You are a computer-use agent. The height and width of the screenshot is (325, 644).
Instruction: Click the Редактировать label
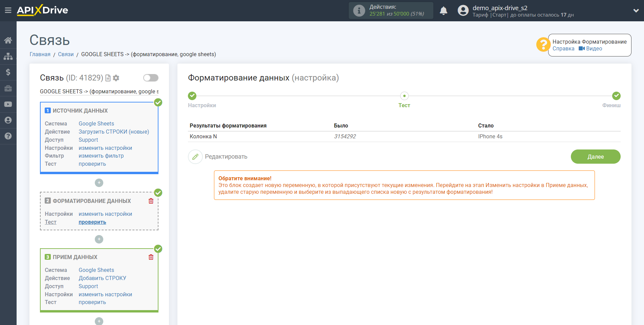coord(226,157)
